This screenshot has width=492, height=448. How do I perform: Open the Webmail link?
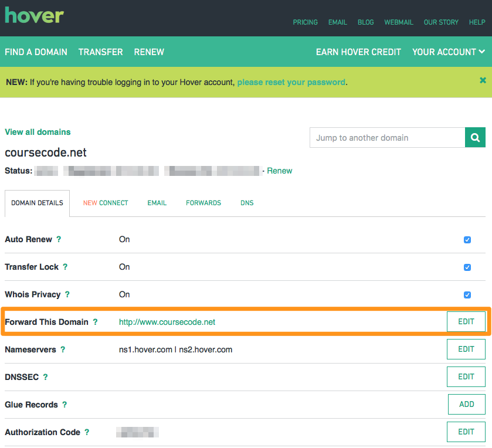coord(399,22)
